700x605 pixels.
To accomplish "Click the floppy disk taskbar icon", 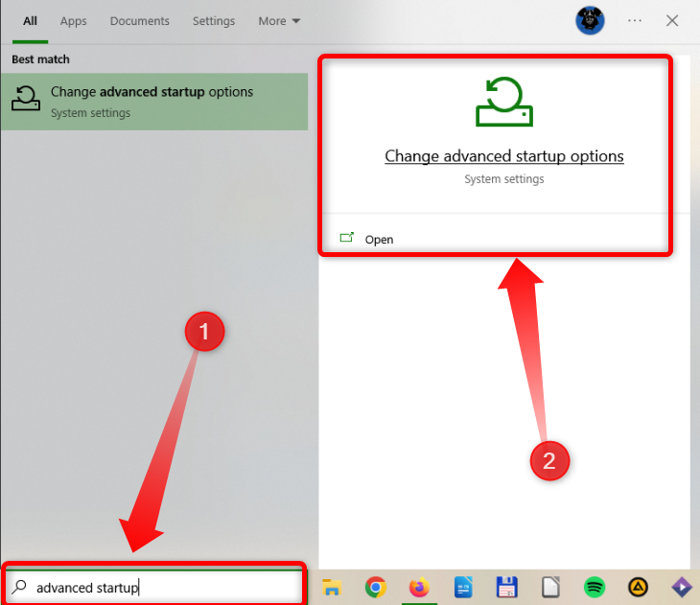I will (x=506, y=587).
